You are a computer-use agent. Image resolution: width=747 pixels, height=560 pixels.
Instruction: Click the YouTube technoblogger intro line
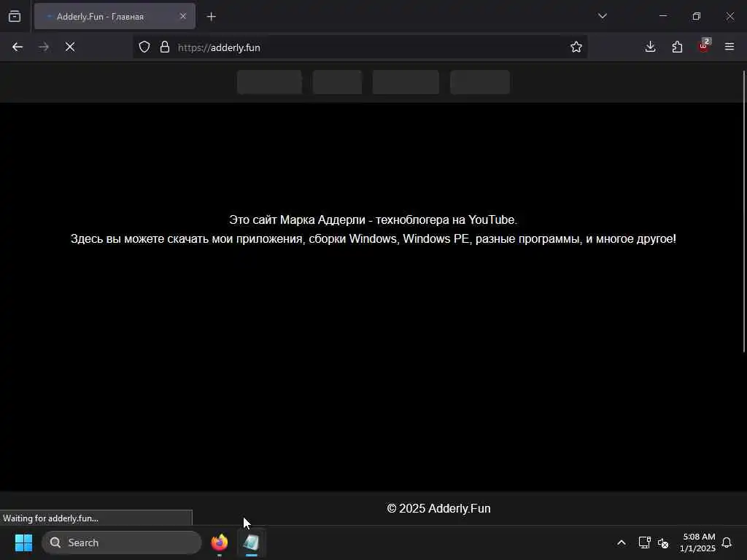pos(373,220)
